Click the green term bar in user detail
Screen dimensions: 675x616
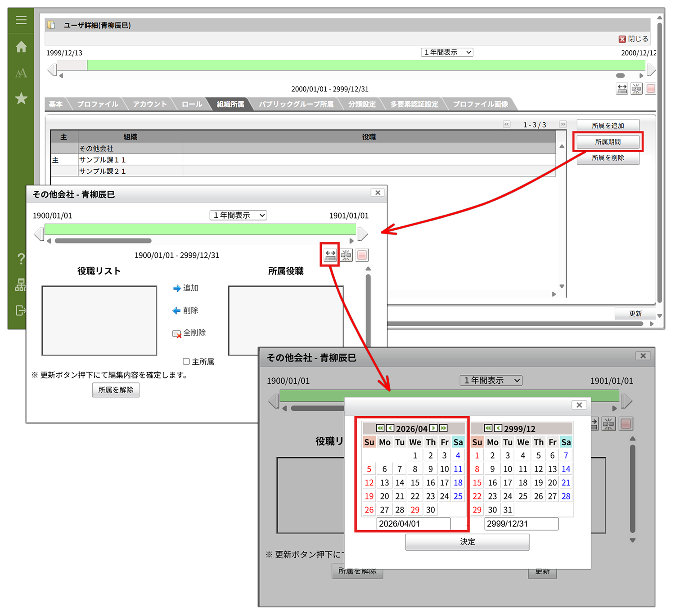pos(360,65)
